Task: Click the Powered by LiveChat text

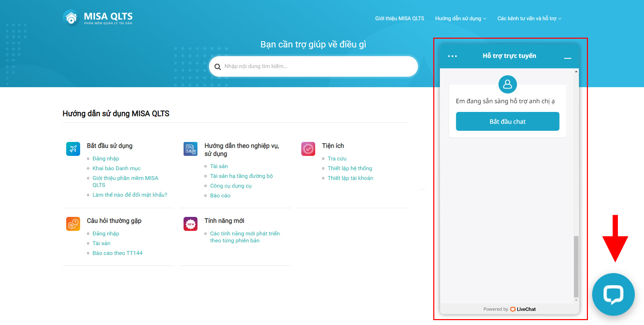Action: (x=510, y=309)
